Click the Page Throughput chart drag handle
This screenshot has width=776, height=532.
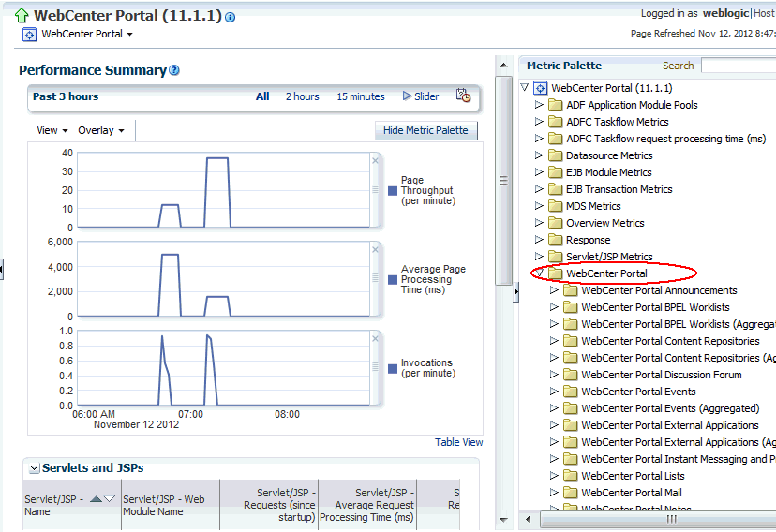tap(375, 189)
